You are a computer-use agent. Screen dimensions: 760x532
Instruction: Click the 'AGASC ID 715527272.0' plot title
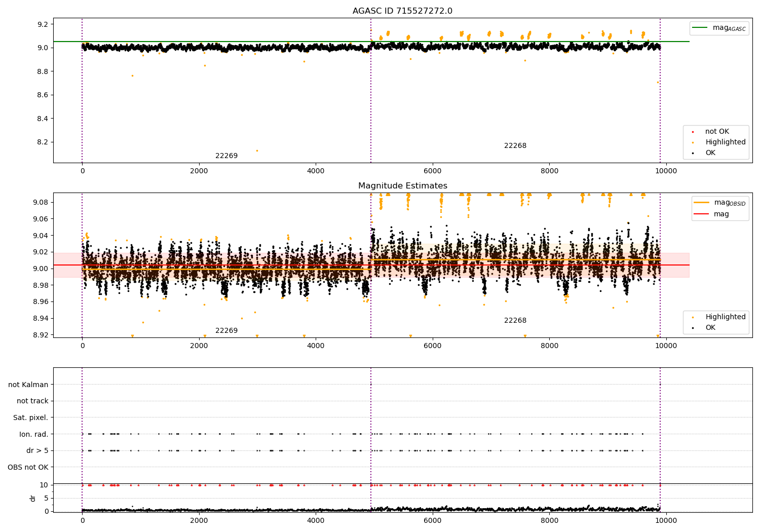click(403, 11)
